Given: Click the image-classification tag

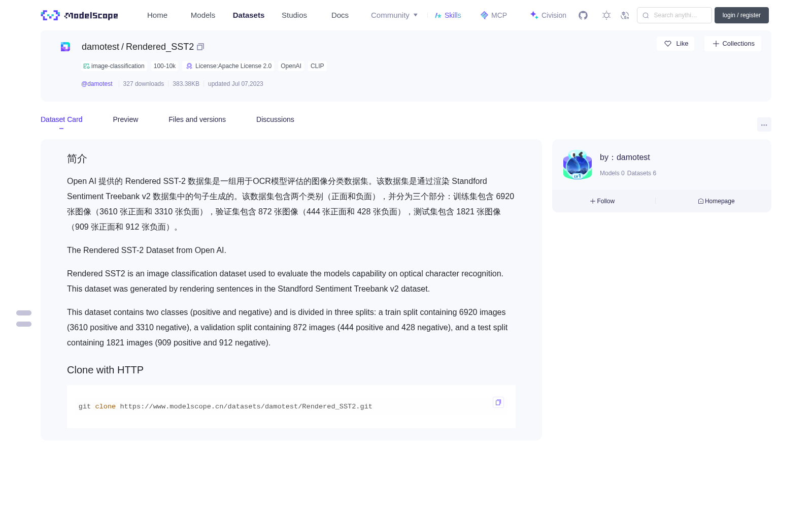Looking at the screenshot, I should coord(114,66).
